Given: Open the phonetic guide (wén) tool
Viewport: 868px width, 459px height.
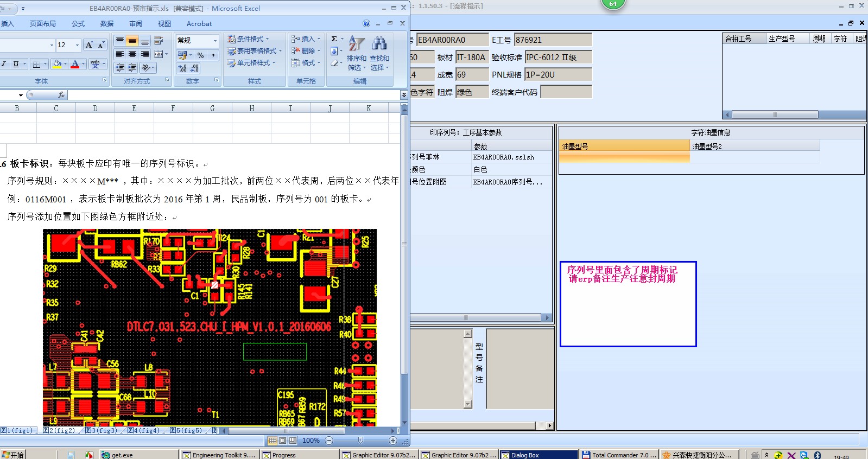Looking at the screenshot, I should pos(96,64).
